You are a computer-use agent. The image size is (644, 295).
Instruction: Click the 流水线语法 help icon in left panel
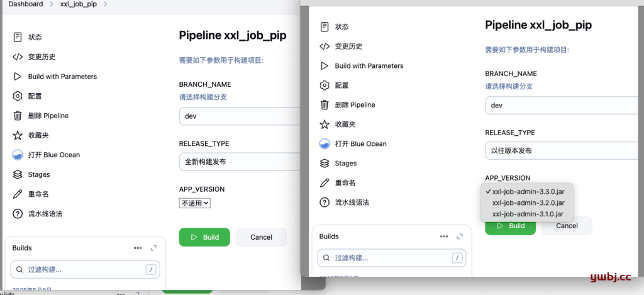point(17,214)
